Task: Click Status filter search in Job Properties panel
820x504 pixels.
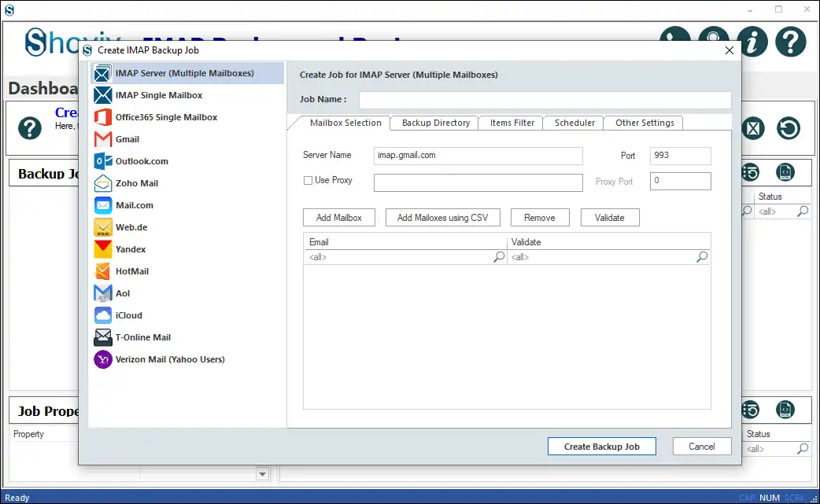Action: click(x=803, y=449)
